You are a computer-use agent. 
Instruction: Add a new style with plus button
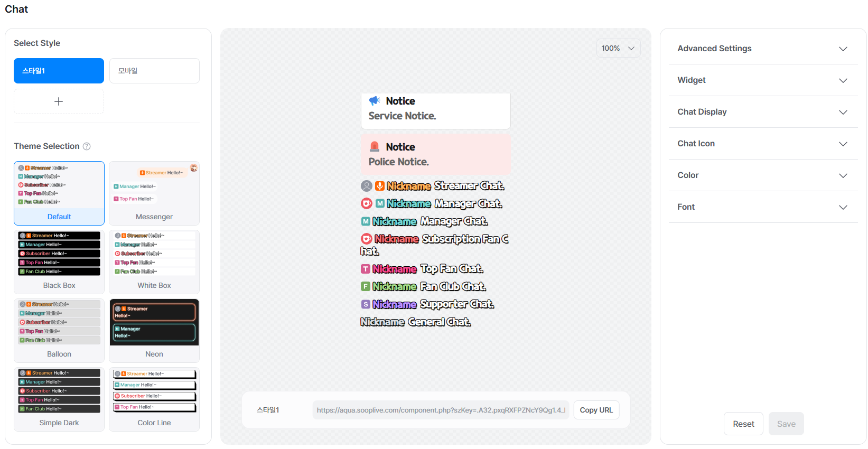coord(59,101)
